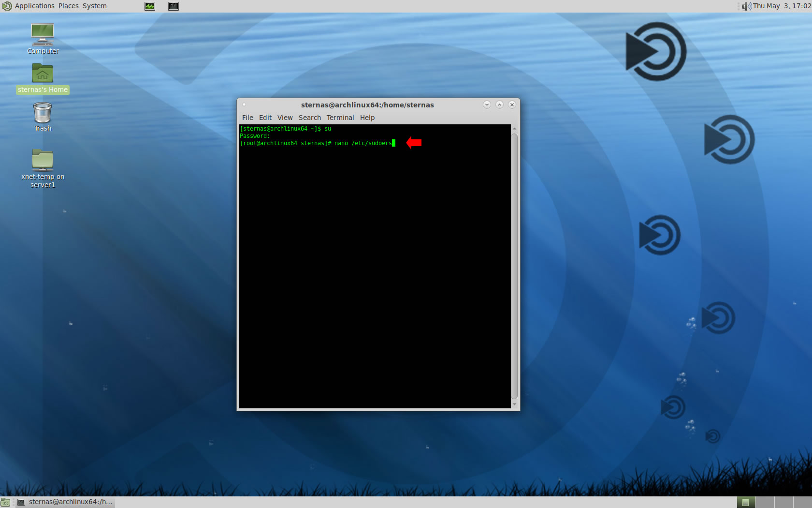Open the System menu in top panel
Screen dimensions: 812x508
point(95,6)
